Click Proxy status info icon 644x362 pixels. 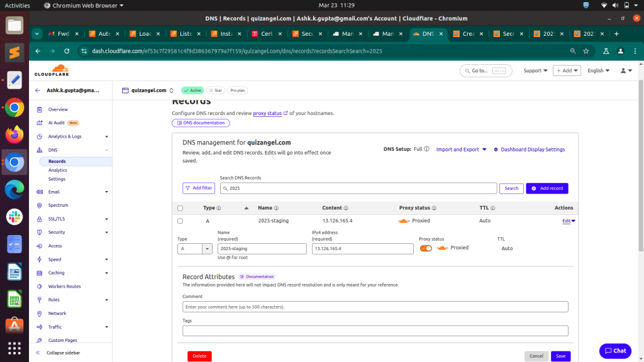[x=434, y=208]
